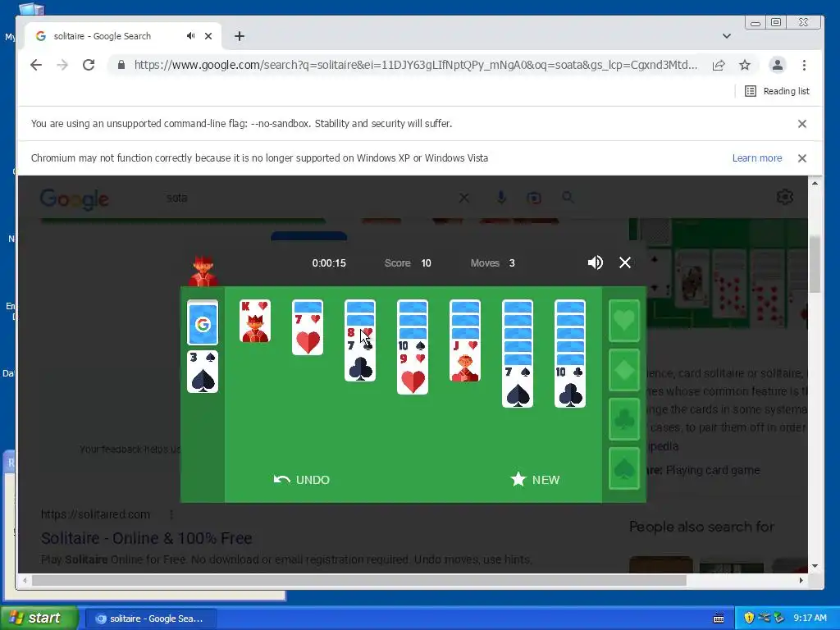The image size is (840, 630).
Task: Click the clubs foundation slot
Action: [624, 419]
